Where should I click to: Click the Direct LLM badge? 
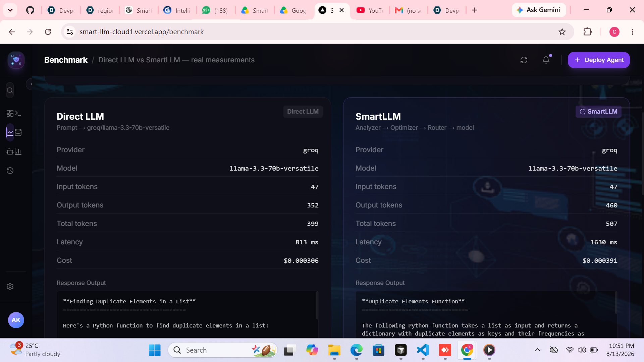[x=303, y=112]
